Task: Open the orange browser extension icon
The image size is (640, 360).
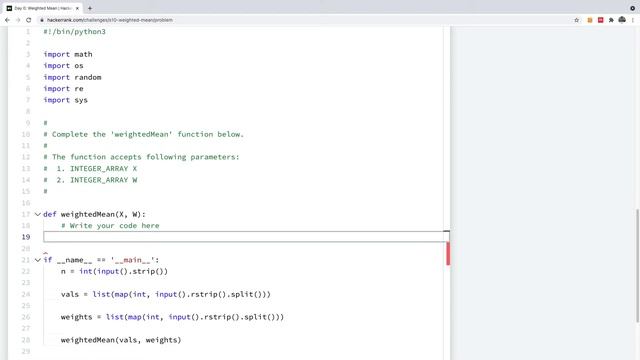Action: 590,20
